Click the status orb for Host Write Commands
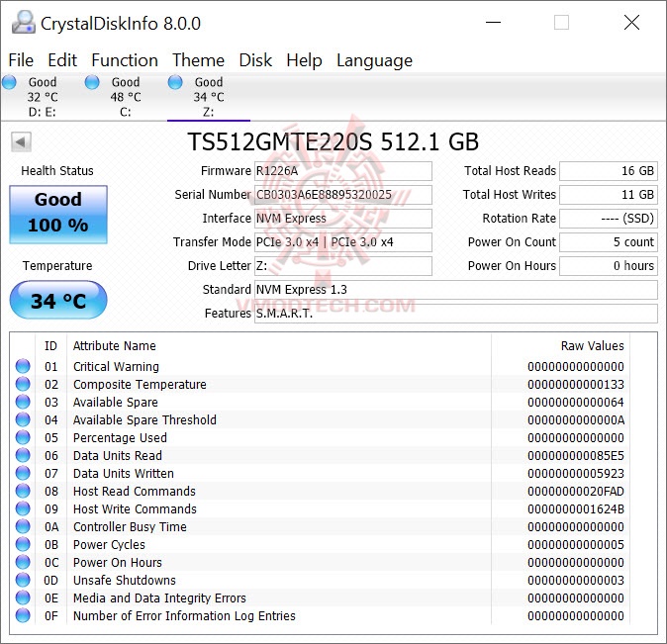Screen dimensions: 667x644 coord(23,508)
